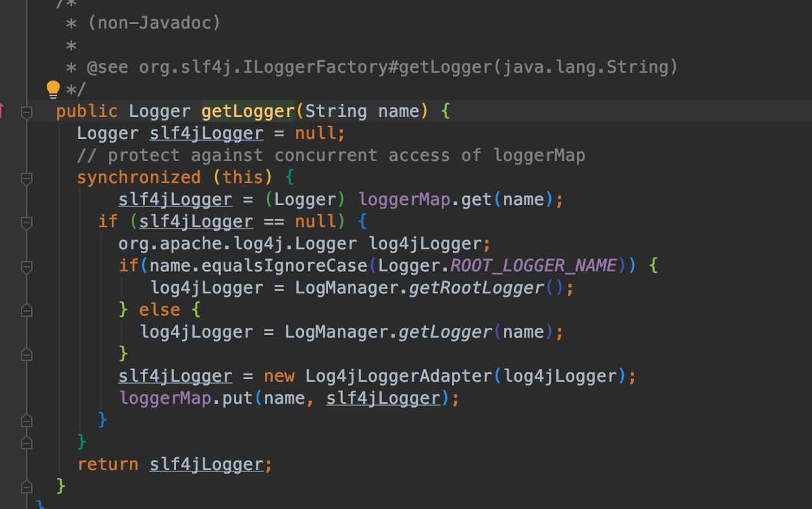Click the protect against concurrent access comment
812x509 pixels.
click(331, 155)
